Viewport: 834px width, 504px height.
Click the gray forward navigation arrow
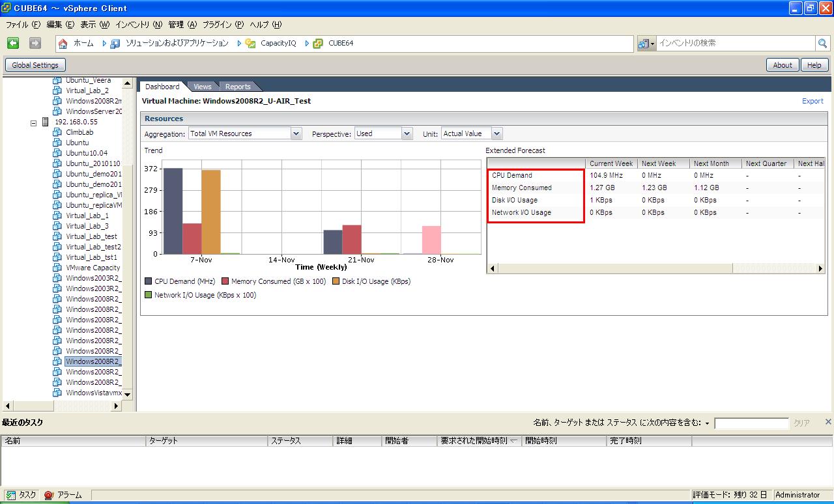(35, 43)
